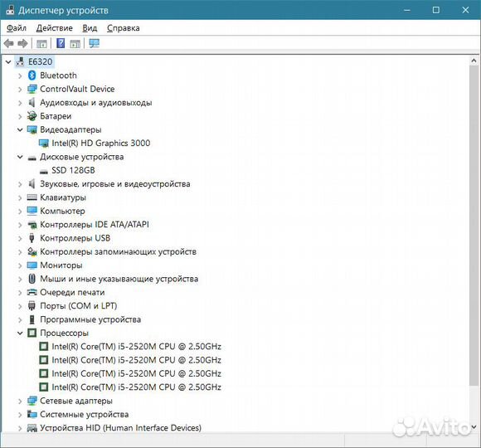The height and width of the screenshot is (448, 481).
Task: Expand the Звуковые, игровые и видеоустройства arrow
Action: tap(20, 184)
